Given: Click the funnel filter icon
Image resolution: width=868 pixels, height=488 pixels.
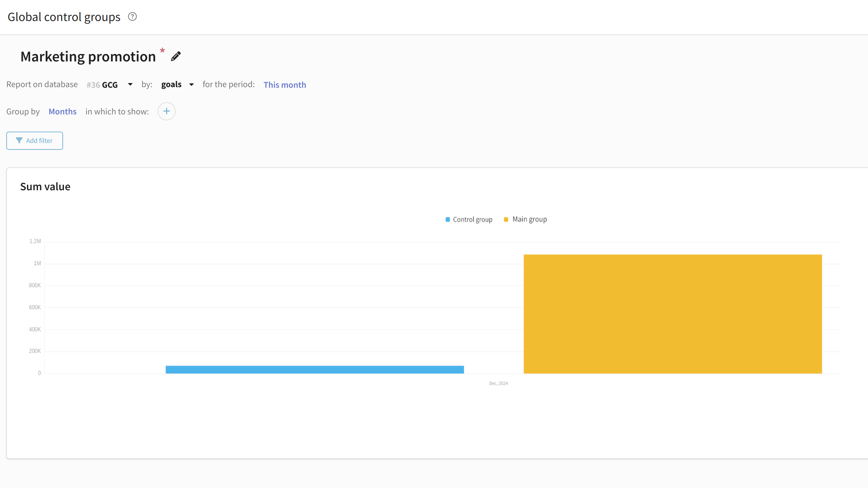Looking at the screenshot, I should pos(19,140).
